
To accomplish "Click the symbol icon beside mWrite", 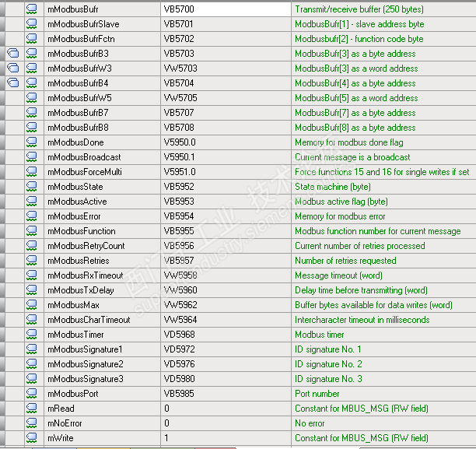I will pyautogui.click(x=32, y=438).
